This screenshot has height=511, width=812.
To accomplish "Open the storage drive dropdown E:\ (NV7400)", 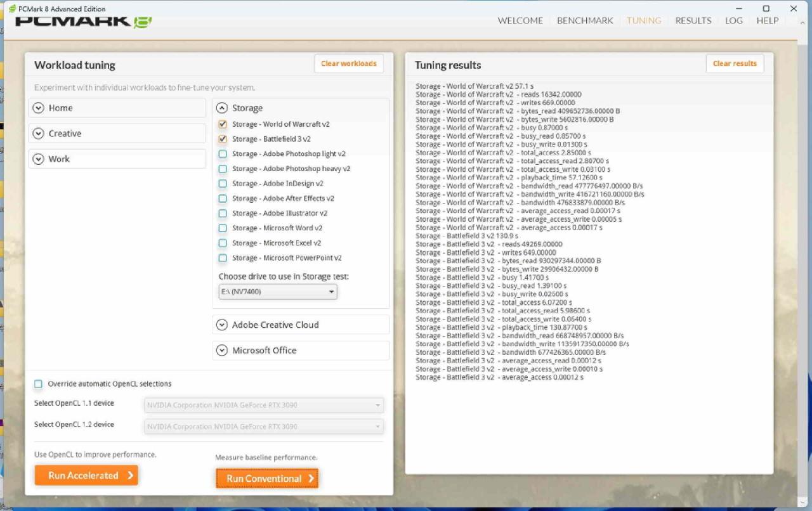I will click(277, 292).
